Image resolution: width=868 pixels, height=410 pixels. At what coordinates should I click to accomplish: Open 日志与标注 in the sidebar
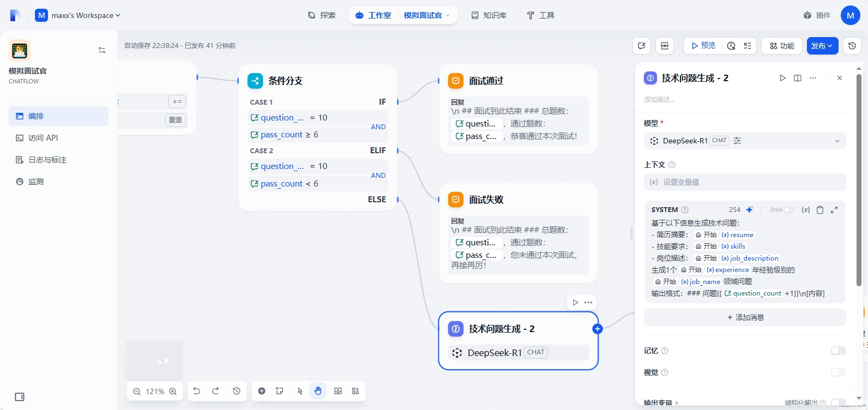click(58, 160)
